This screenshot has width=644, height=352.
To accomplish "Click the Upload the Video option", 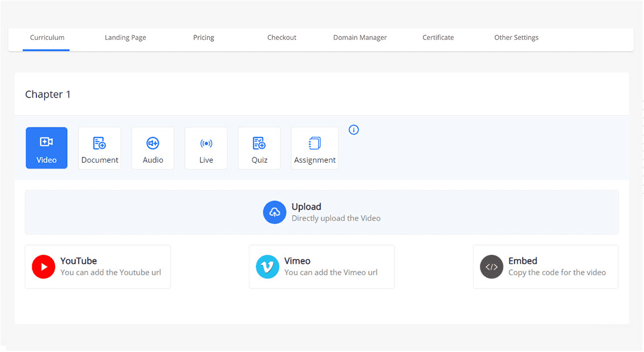I will (x=321, y=212).
